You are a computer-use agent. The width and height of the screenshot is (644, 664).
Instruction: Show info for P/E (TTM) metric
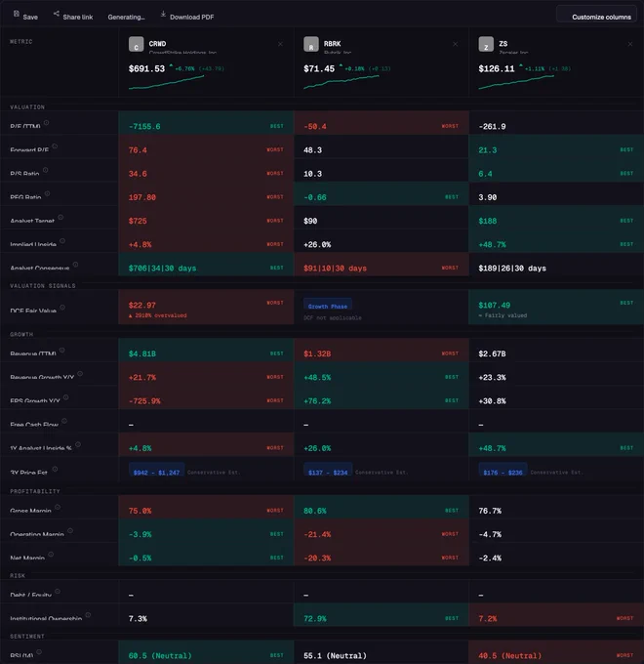click(46, 123)
